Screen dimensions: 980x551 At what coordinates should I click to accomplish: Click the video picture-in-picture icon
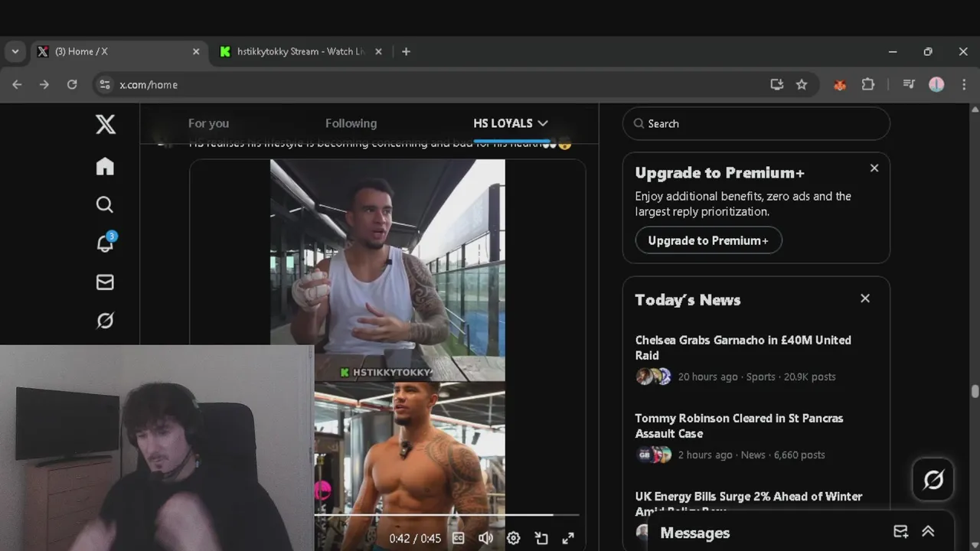(541, 538)
